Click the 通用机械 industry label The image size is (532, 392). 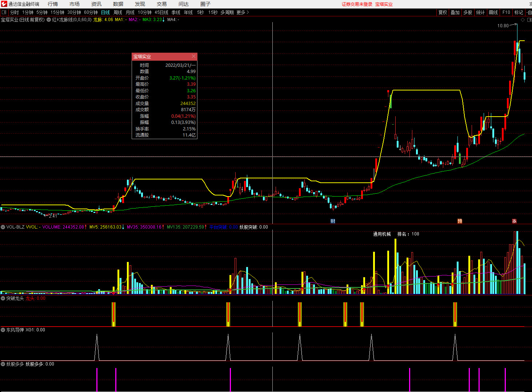tap(382, 234)
